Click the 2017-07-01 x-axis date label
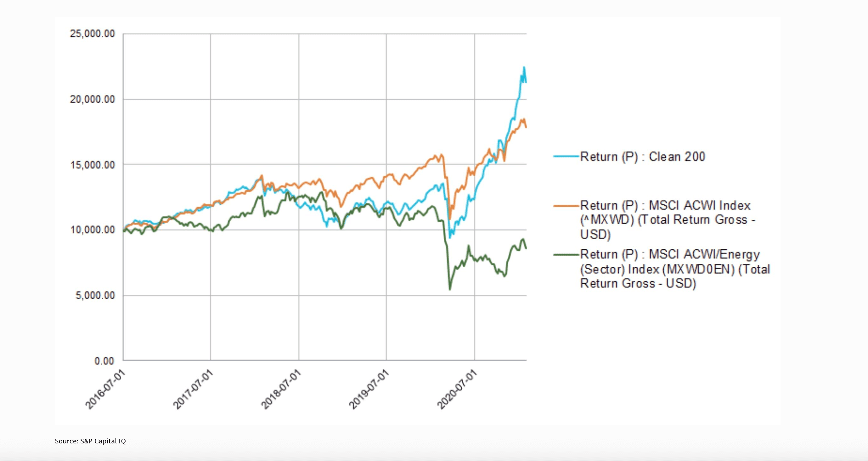Screen dimensions: 868x461 click(x=193, y=389)
